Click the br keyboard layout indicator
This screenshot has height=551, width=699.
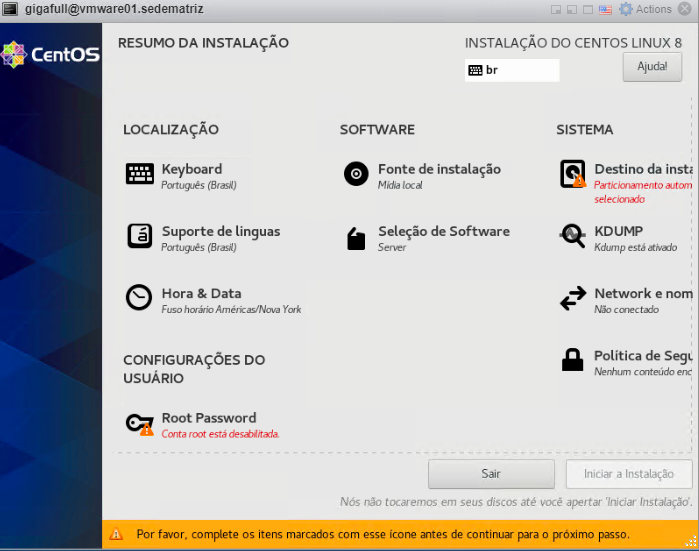(x=512, y=70)
